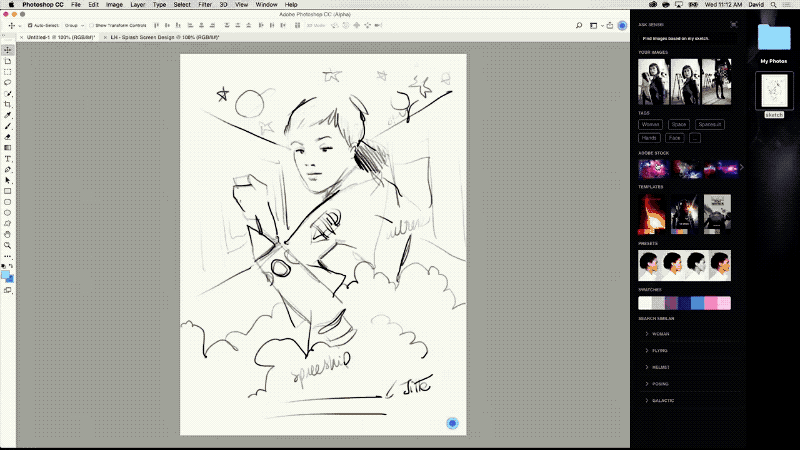Select the Ellipse shape tool

8,213
